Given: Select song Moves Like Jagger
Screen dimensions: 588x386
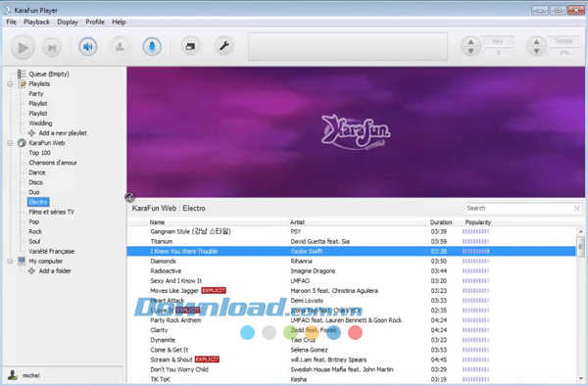Looking at the screenshot, I should coord(352,291).
